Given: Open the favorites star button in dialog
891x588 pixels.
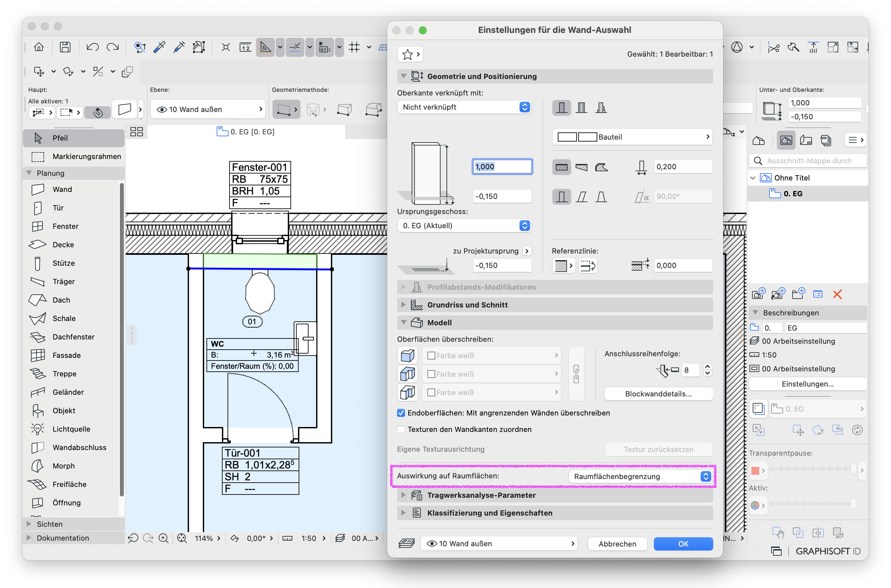Looking at the screenshot, I should (410, 54).
